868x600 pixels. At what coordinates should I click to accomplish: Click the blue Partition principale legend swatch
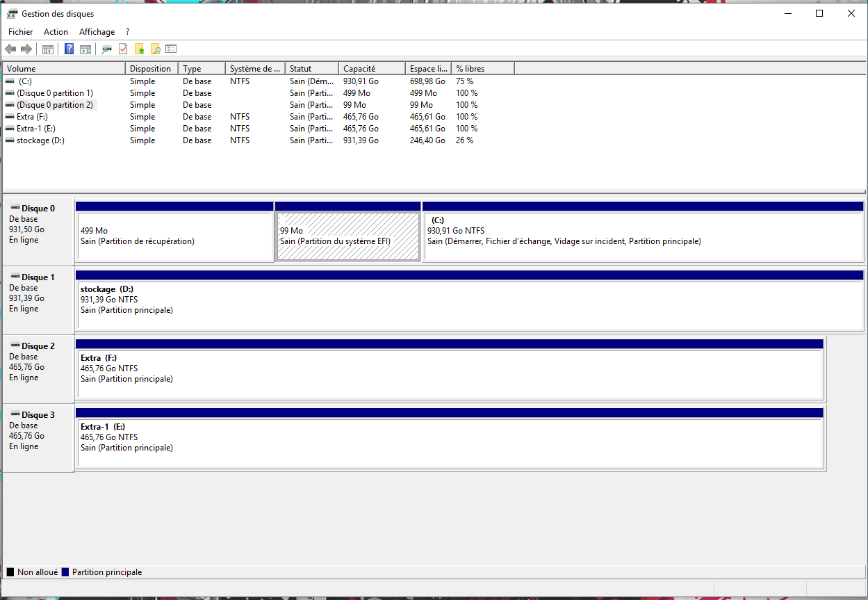[65, 572]
